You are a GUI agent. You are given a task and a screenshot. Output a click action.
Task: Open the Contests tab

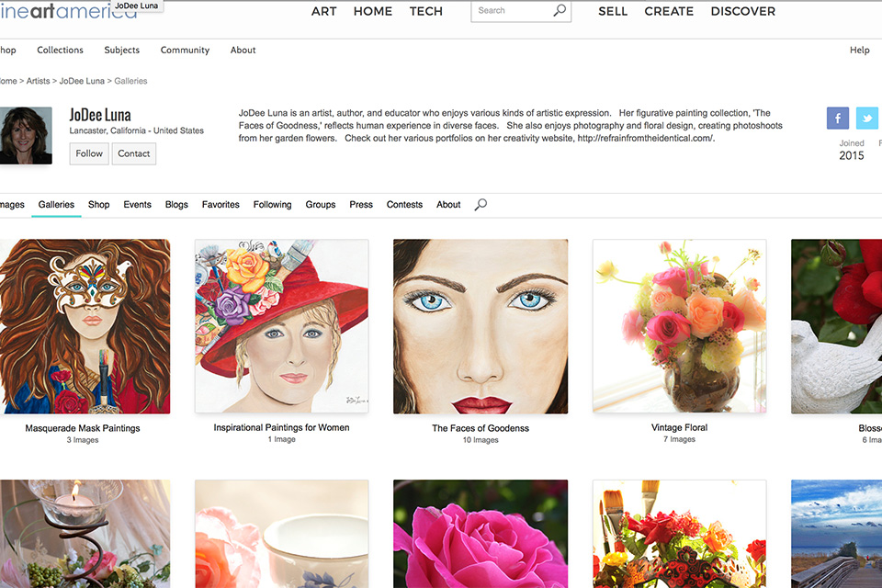[404, 205]
